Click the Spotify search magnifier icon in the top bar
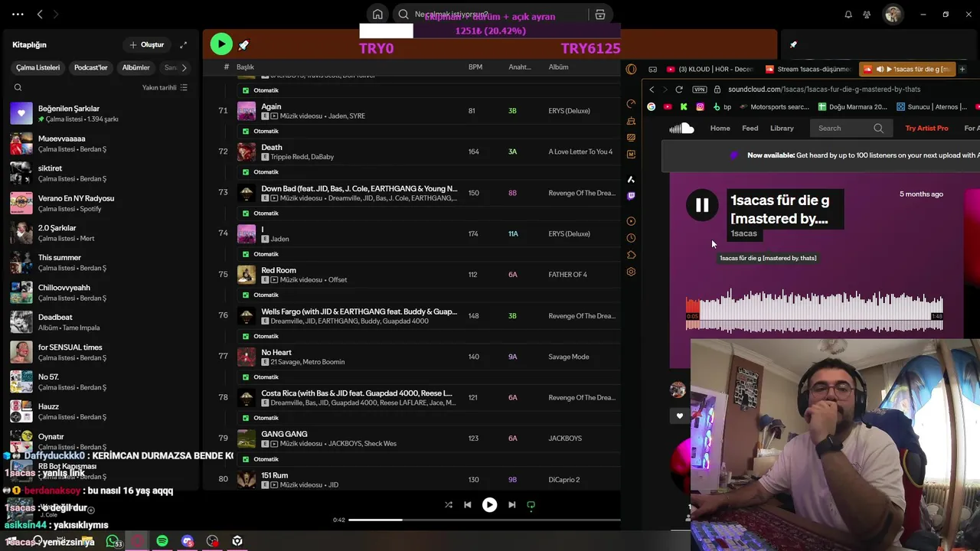Viewport: 980px width, 551px height. (403, 15)
